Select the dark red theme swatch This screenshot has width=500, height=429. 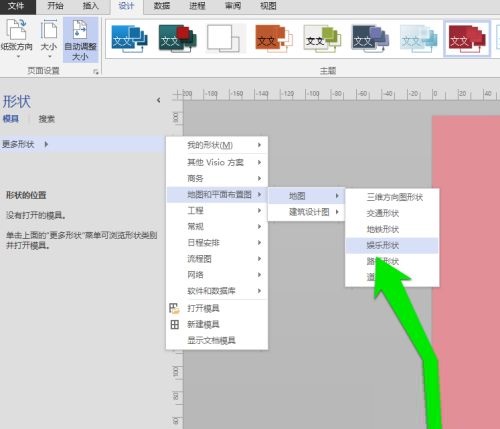point(467,39)
